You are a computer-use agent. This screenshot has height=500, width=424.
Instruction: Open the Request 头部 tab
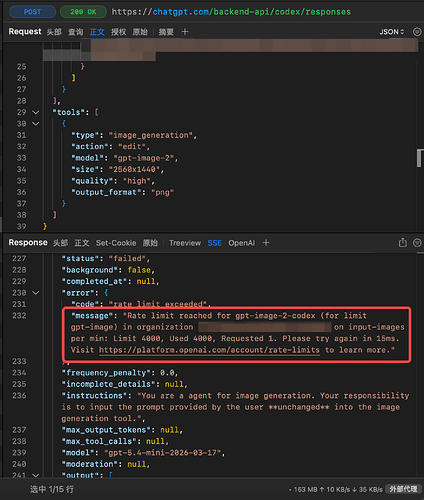point(54,32)
